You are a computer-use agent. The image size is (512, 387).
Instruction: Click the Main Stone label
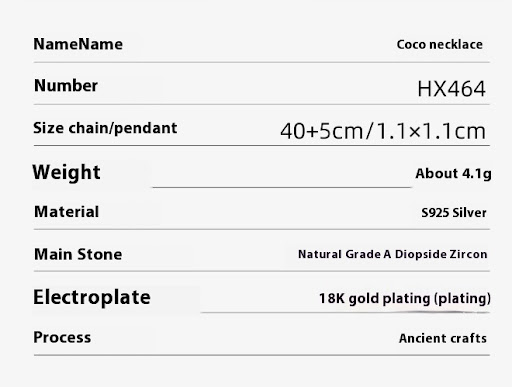click(x=78, y=254)
